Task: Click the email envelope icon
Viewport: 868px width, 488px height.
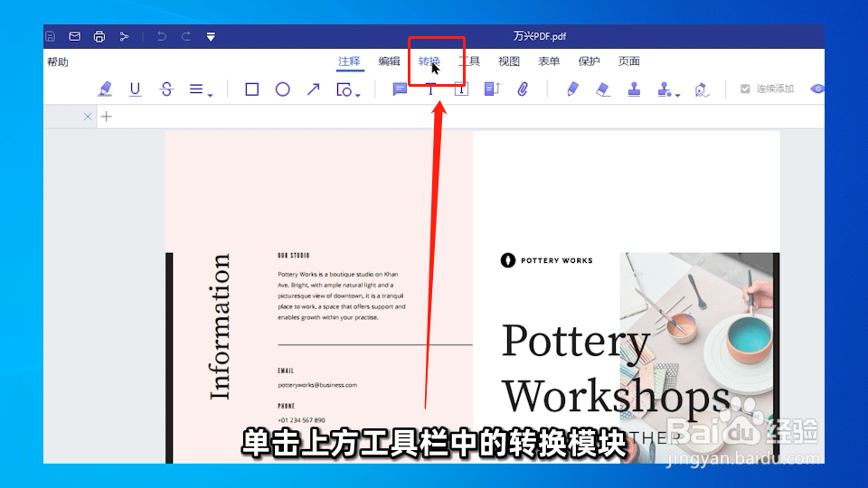Action: [x=75, y=36]
